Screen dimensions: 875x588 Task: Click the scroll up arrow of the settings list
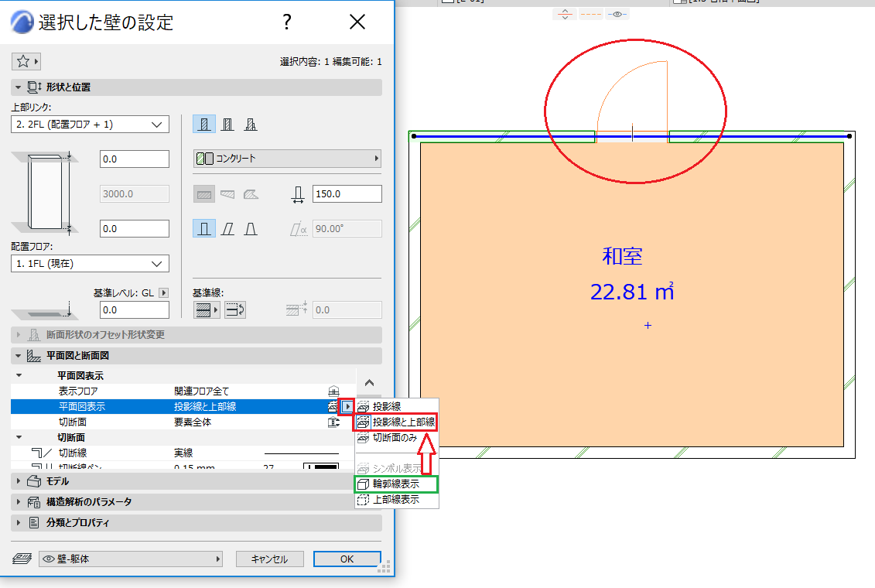(x=370, y=383)
